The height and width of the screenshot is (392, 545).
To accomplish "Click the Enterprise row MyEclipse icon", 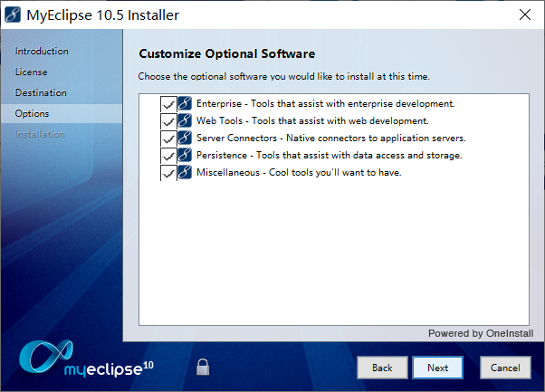I will (x=185, y=103).
